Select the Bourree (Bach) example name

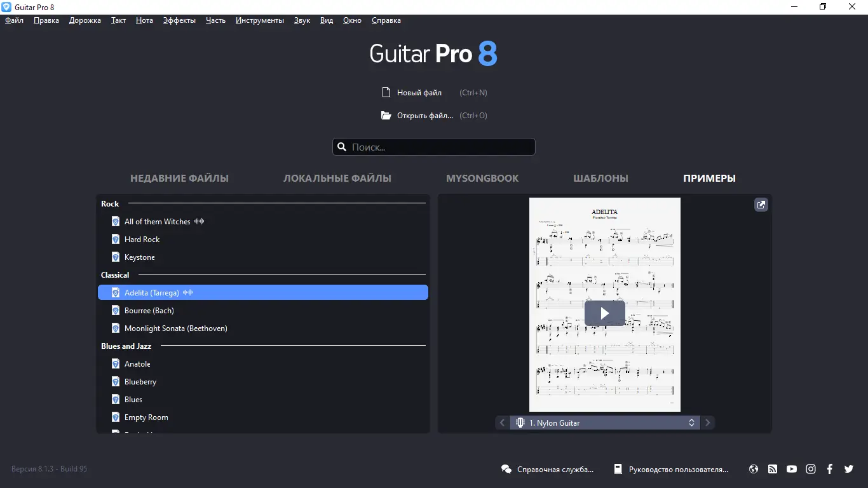click(149, 311)
